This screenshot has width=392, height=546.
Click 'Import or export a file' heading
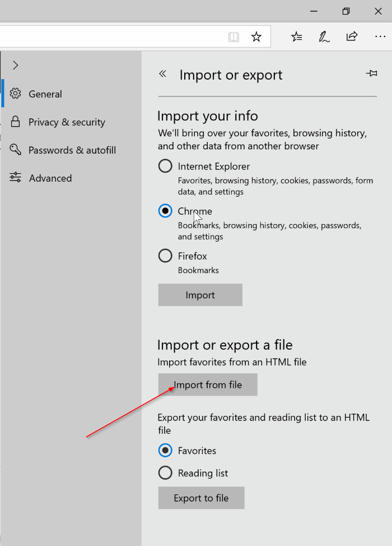pyautogui.click(x=225, y=345)
